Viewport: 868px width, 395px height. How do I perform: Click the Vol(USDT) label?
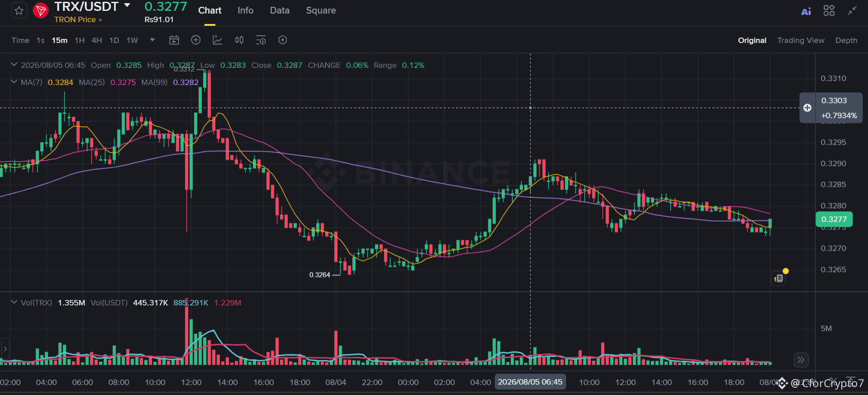point(109,303)
